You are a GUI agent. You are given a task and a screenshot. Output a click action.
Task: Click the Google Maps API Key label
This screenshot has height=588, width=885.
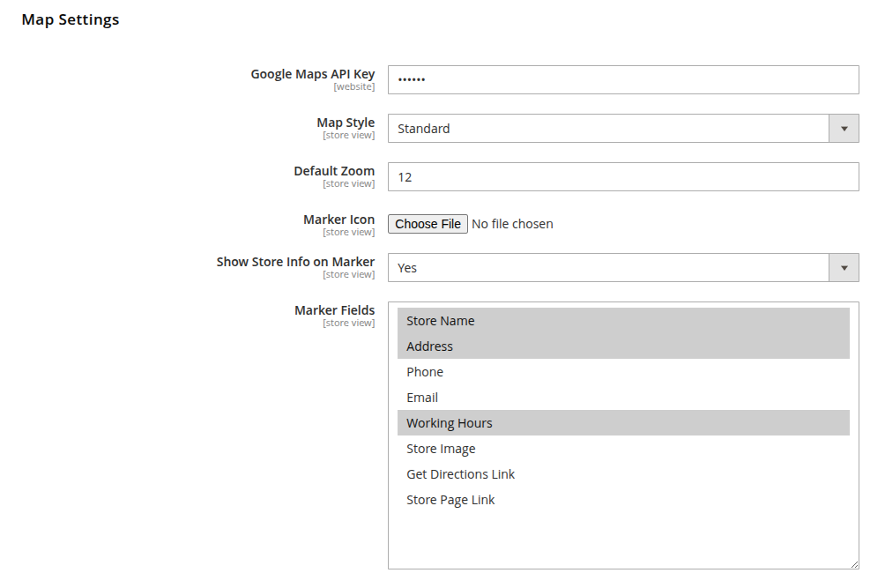click(313, 74)
